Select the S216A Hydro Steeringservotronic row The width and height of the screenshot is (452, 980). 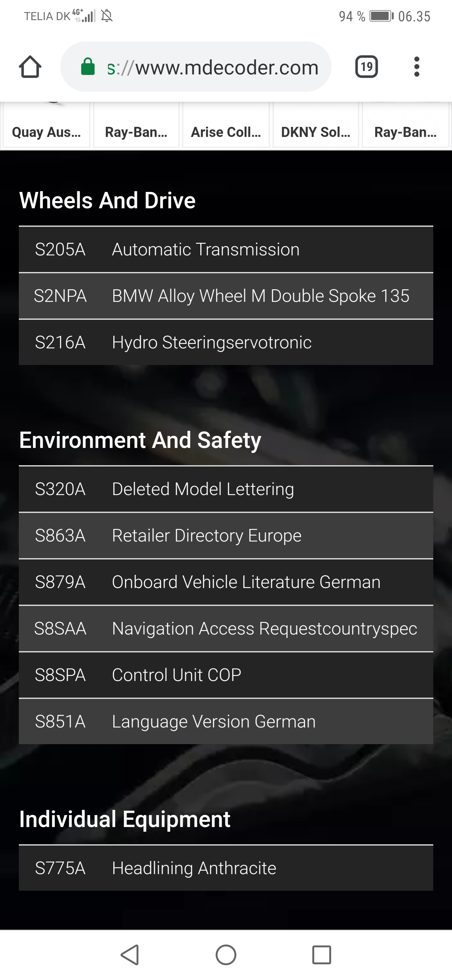click(x=226, y=342)
